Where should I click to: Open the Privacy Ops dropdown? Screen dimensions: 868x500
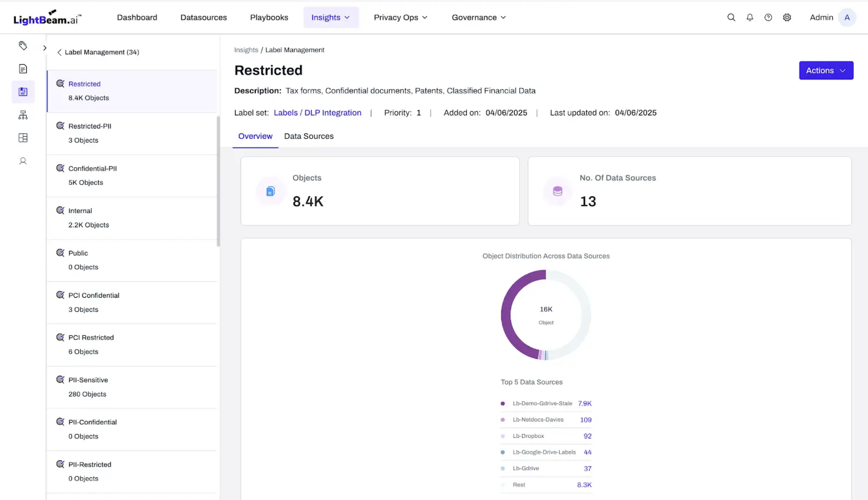click(400, 17)
